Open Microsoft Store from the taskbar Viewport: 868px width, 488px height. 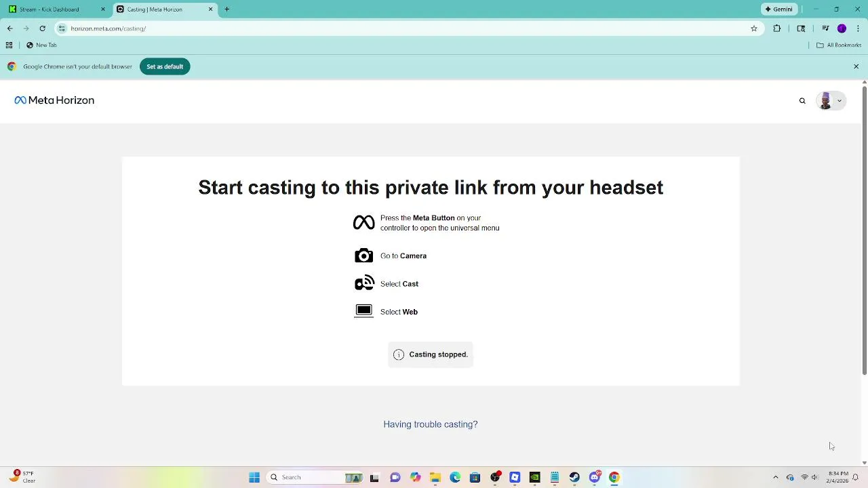coord(475,477)
